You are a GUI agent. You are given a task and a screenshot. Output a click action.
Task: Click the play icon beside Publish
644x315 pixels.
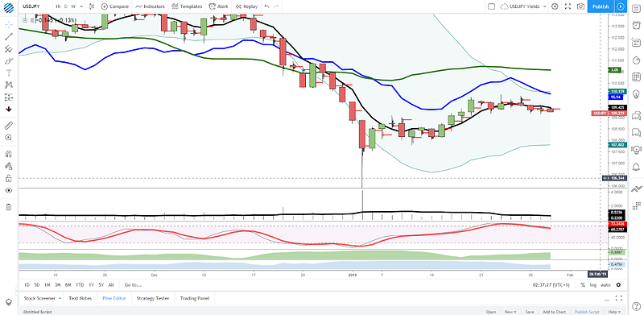click(621, 6)
